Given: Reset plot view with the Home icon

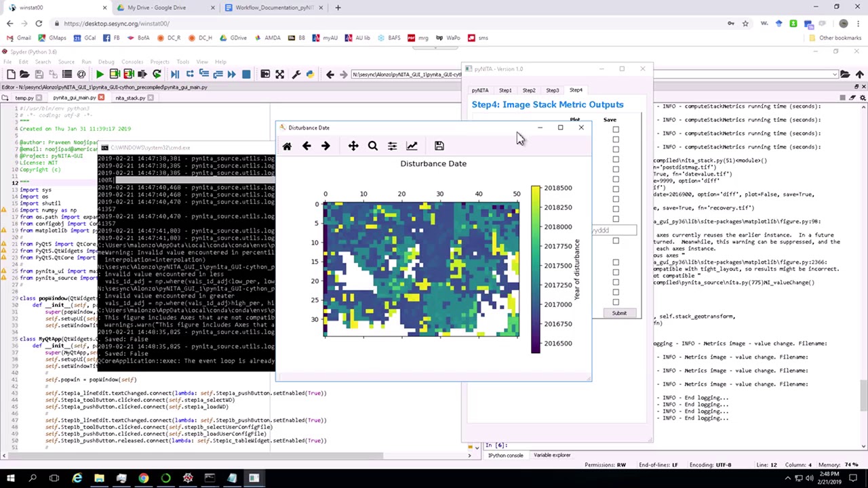Looking at the screenshot, I should (x=287, y=146).
